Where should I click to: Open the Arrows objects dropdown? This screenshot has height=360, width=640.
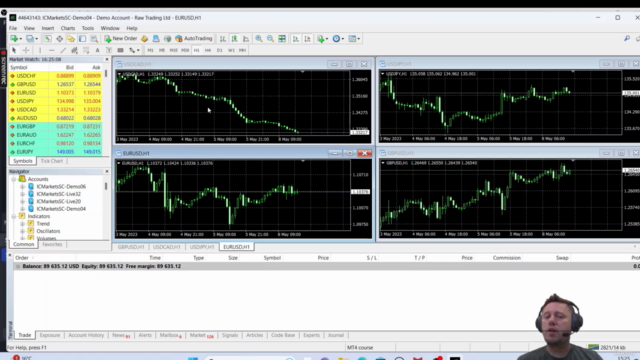134,50
